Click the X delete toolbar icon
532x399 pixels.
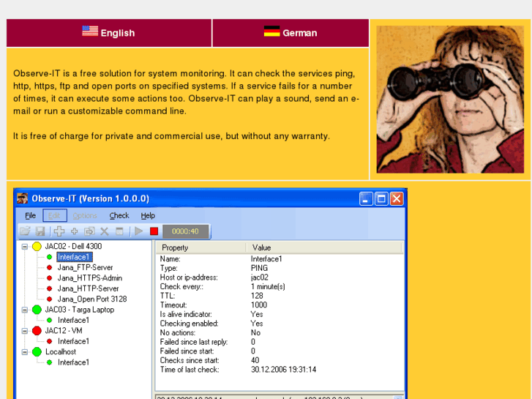tap(104, 231)
